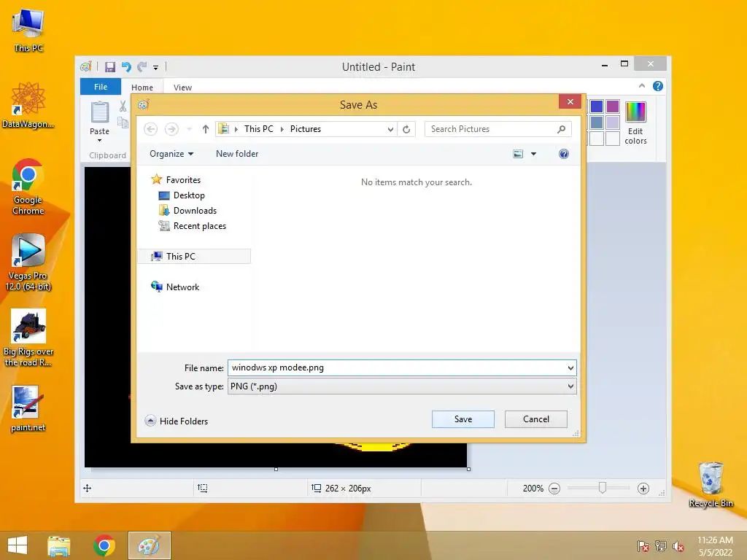Click zoom in plus button in Paint

643,489
